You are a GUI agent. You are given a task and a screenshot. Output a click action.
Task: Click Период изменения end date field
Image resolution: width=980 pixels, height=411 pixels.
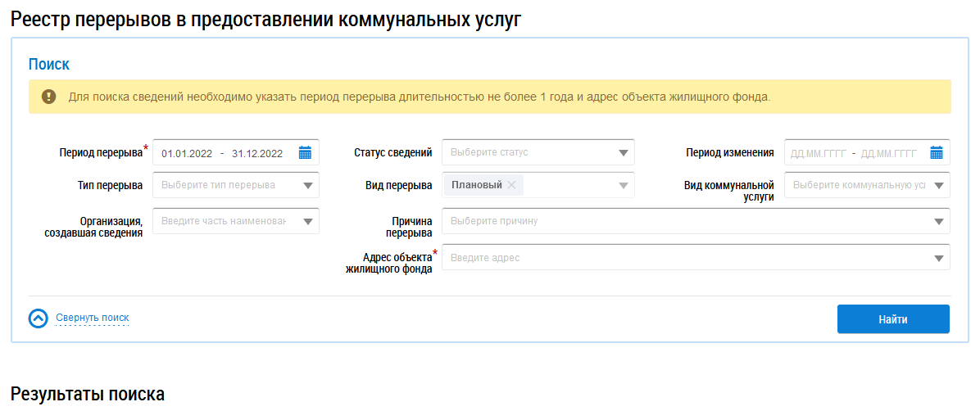(890, 153)
